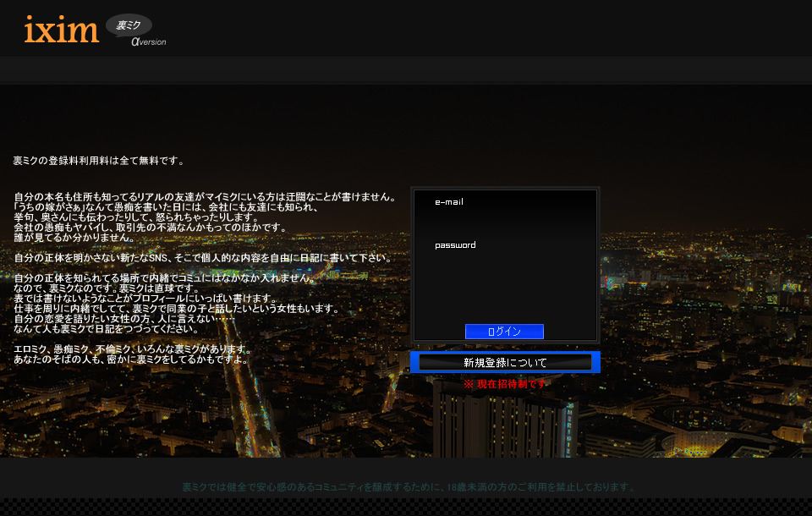This screenshot has height=516, width=812.
Task: Focus the e-mail input field
Action: [x=505, y=220]
